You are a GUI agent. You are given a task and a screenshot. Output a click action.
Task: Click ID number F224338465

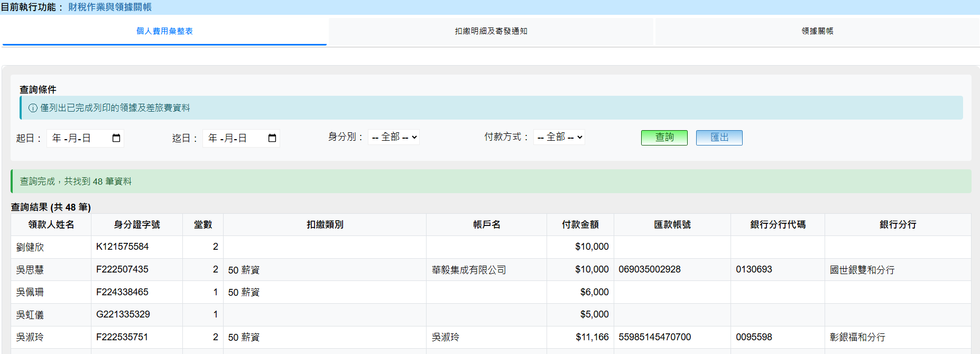[x=123, y=292]
